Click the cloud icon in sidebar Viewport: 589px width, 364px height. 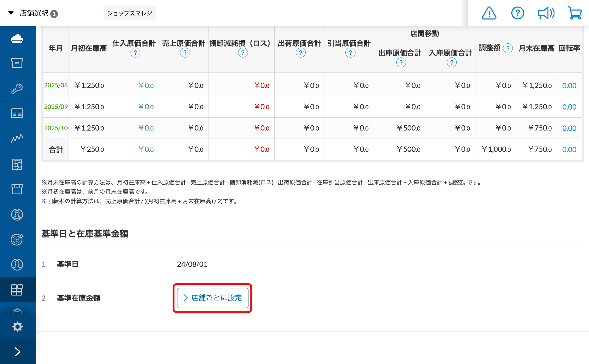coord(17,39)
